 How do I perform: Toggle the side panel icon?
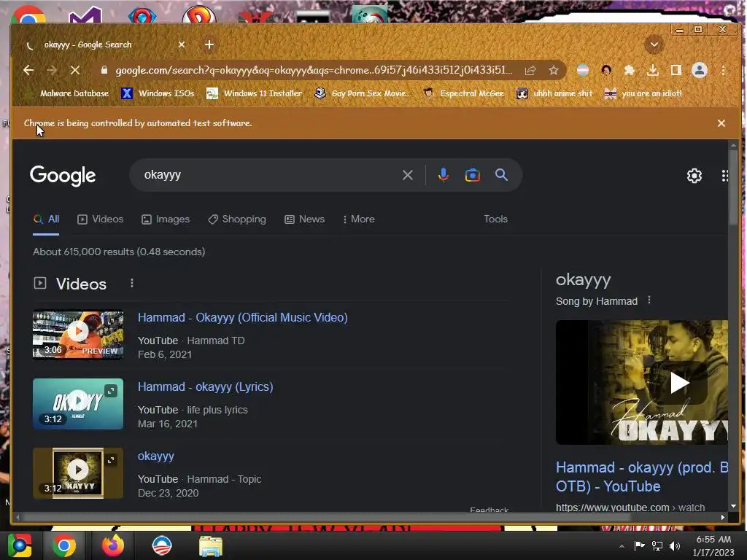point(676,71)
